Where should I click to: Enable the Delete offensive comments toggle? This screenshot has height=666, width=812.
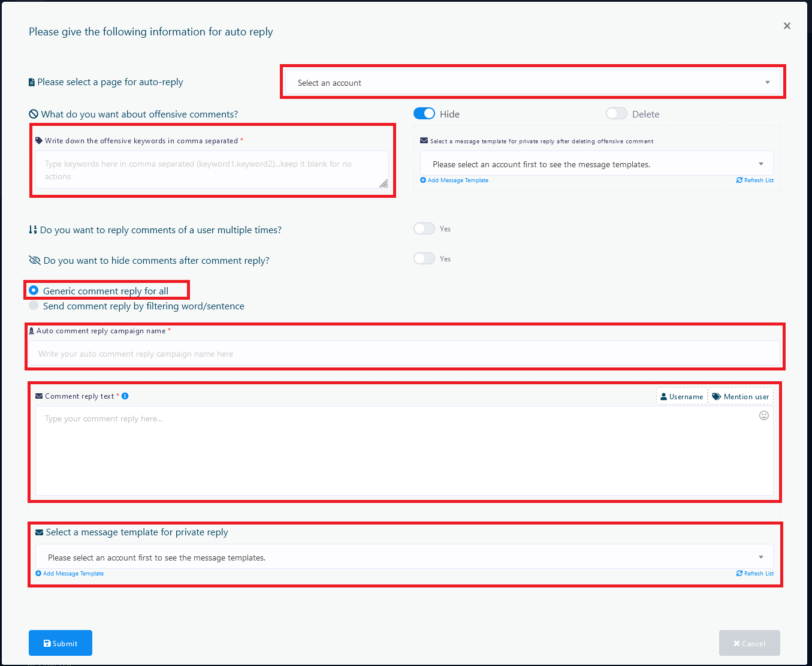click(616, 114)
